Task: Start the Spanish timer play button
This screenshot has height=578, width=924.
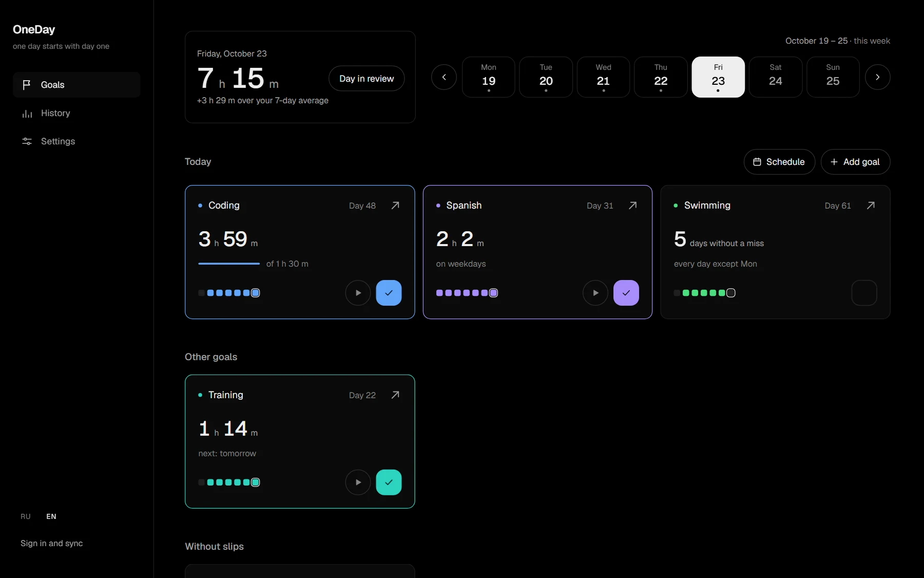Action: (x=595, y=293)
